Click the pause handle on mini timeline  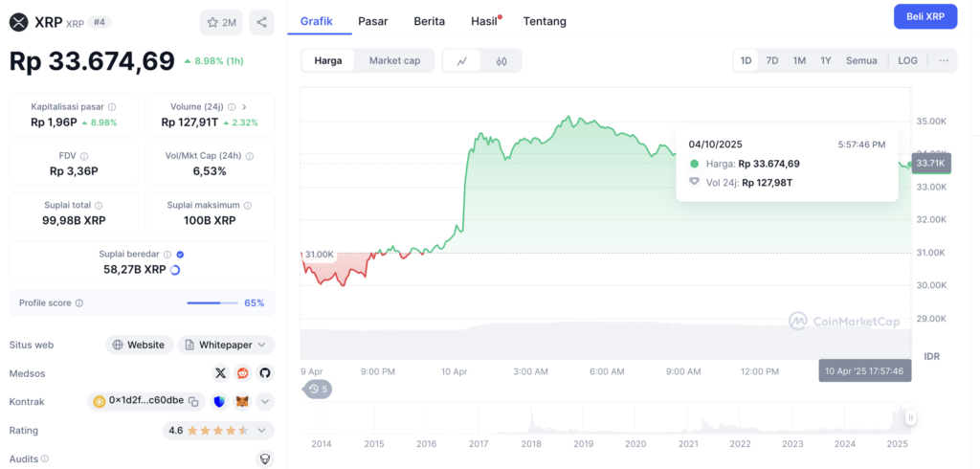[911, 418]
